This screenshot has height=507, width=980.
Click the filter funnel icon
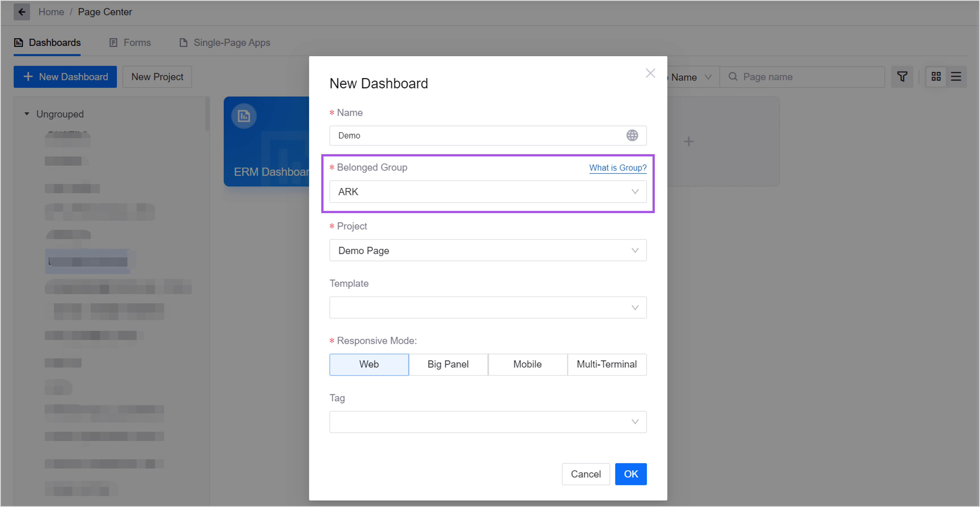(x=902, y=77)
